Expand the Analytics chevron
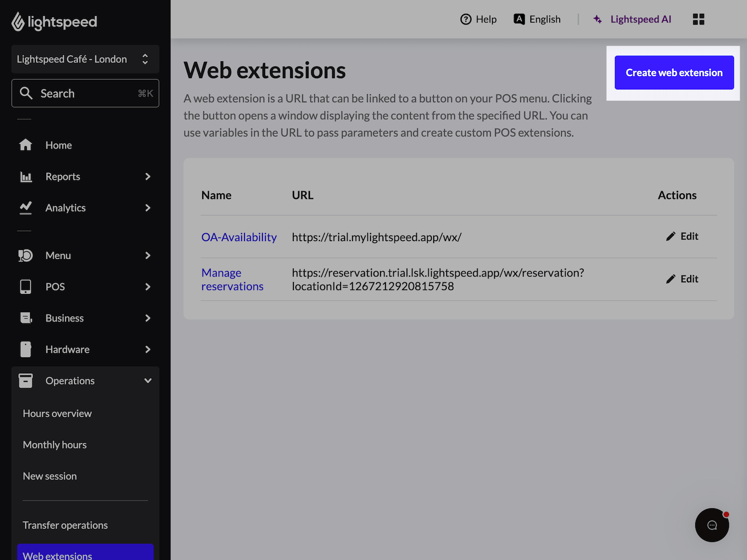This screenshot has width=747, height=560. (148, 208)
